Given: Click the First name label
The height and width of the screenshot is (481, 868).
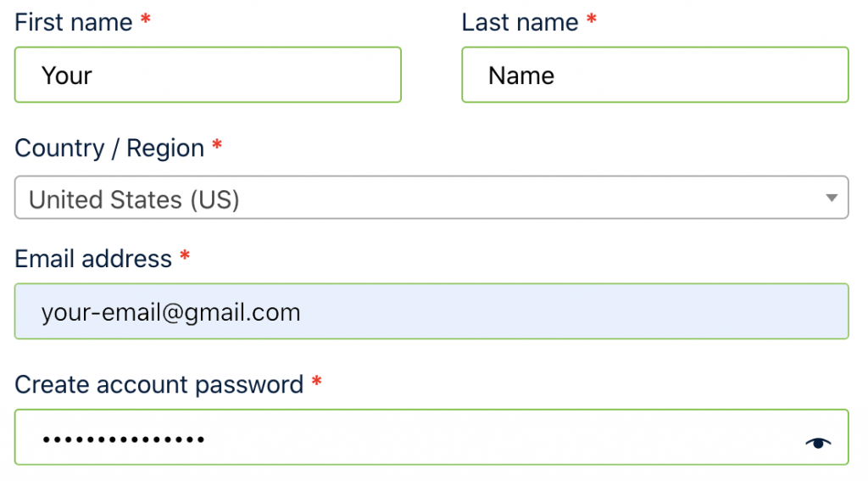Looking at the screenshot, I should click(74, 23).
